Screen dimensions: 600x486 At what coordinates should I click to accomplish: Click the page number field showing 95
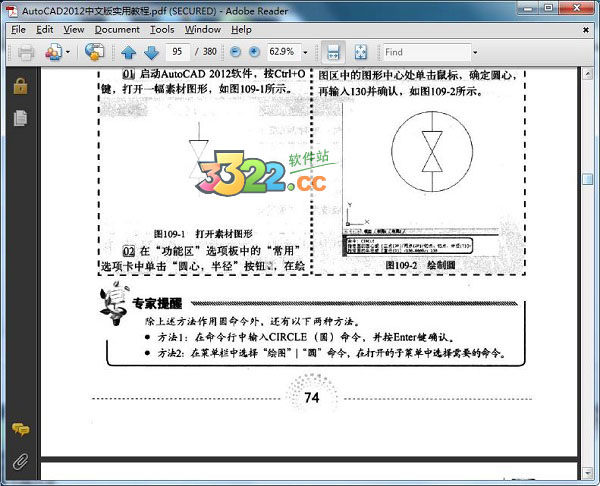pyautogui.click(x=178, y=52)
